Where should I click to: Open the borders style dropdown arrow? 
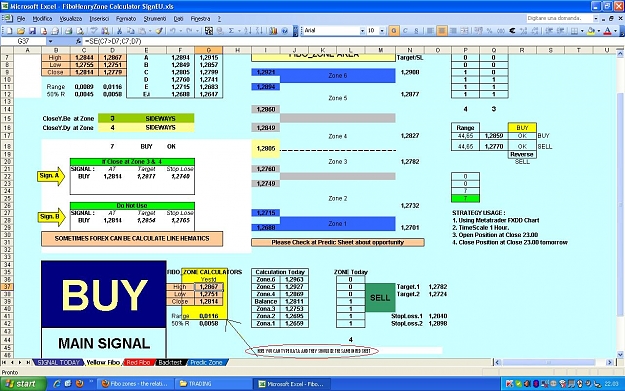pos(582,31)
